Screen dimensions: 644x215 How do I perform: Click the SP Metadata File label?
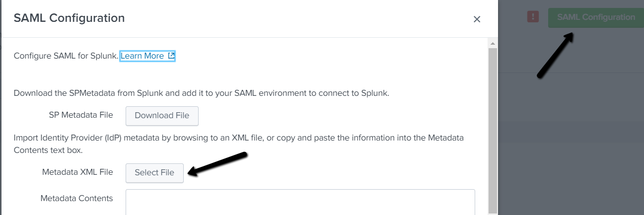[x=81, y=115]
